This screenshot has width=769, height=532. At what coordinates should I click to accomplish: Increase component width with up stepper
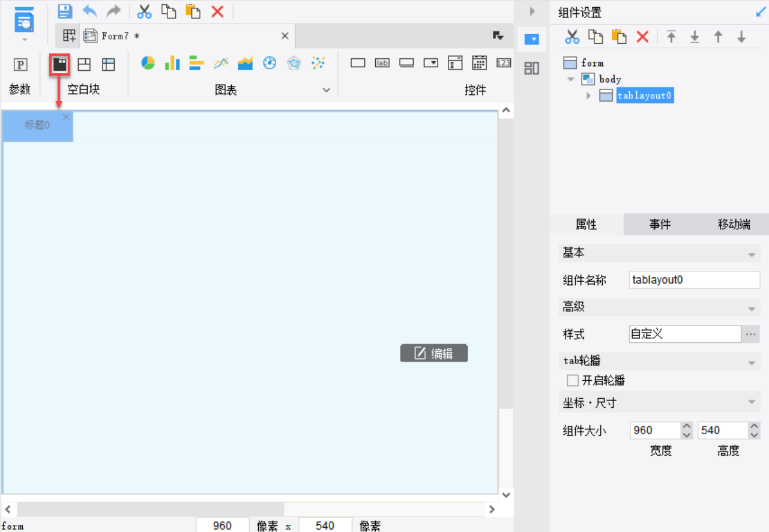pyautogui.click(x=686, y=426)
